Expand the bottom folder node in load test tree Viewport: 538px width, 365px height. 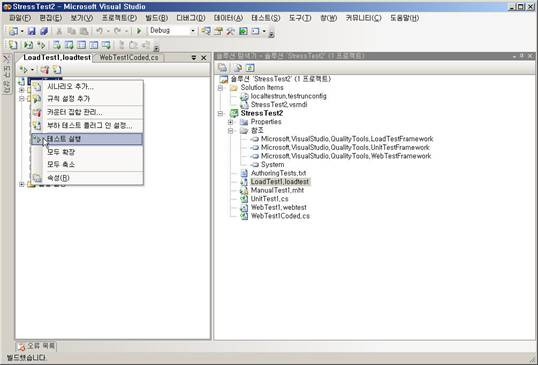(x=22, y=185)
